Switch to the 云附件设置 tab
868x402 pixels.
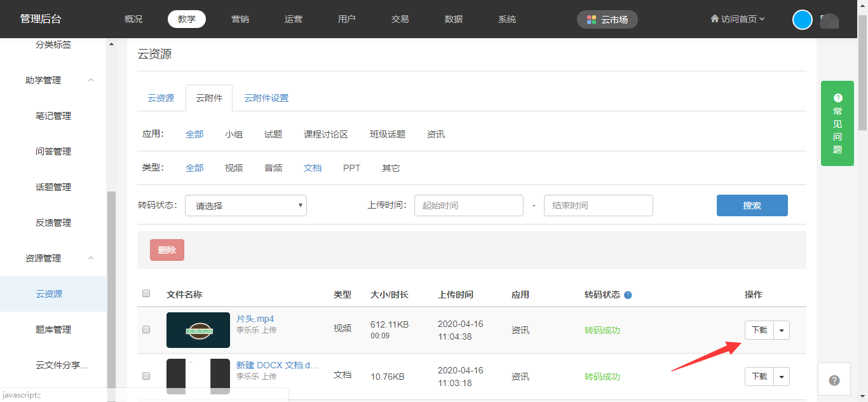(x=266, y=98)
